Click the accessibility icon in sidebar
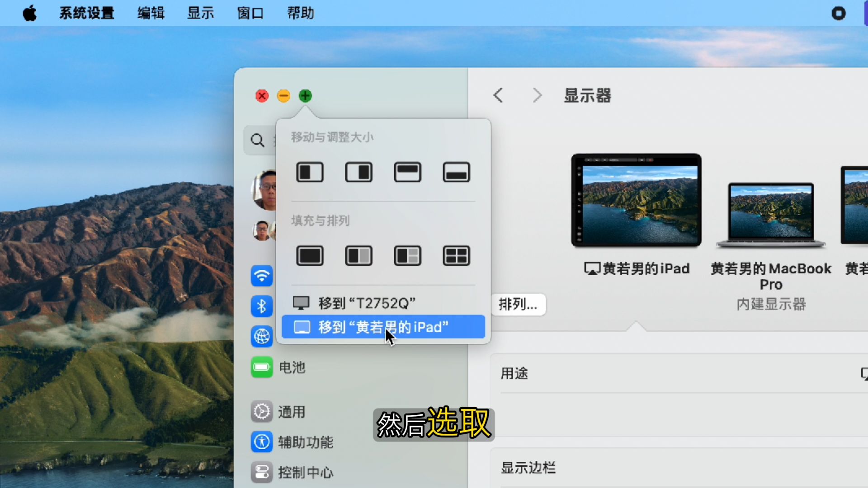This screenshot has width=868, height=488. [262, 442]
